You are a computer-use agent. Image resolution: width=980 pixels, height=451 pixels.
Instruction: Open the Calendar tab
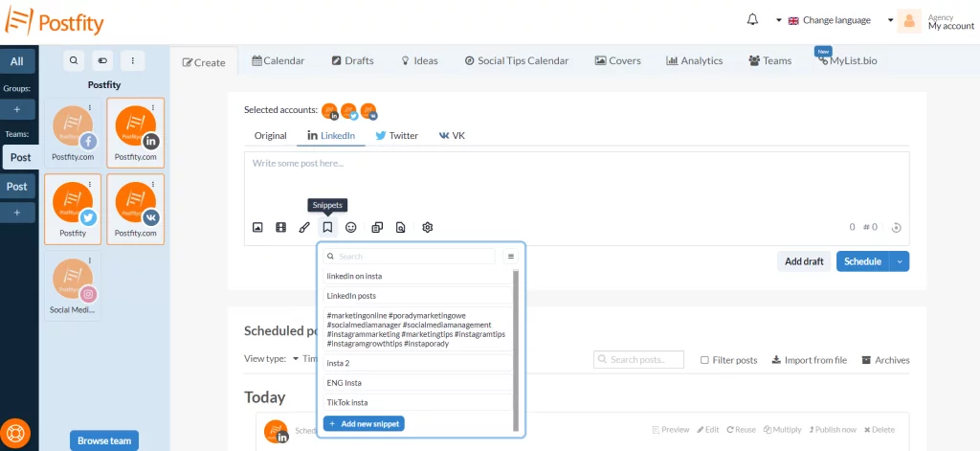click(278, 60)
